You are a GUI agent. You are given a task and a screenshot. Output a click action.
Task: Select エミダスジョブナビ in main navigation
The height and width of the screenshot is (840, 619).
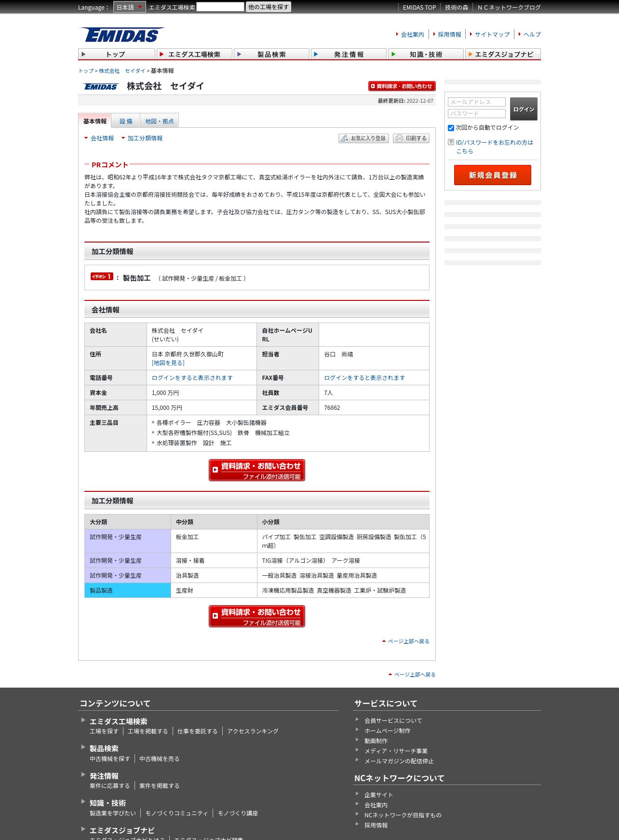503,54
